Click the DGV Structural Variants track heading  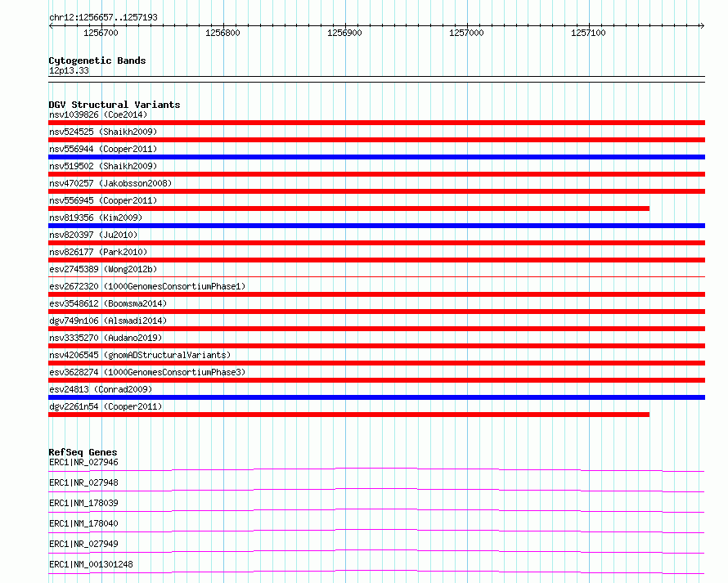(x=115, y=105)
